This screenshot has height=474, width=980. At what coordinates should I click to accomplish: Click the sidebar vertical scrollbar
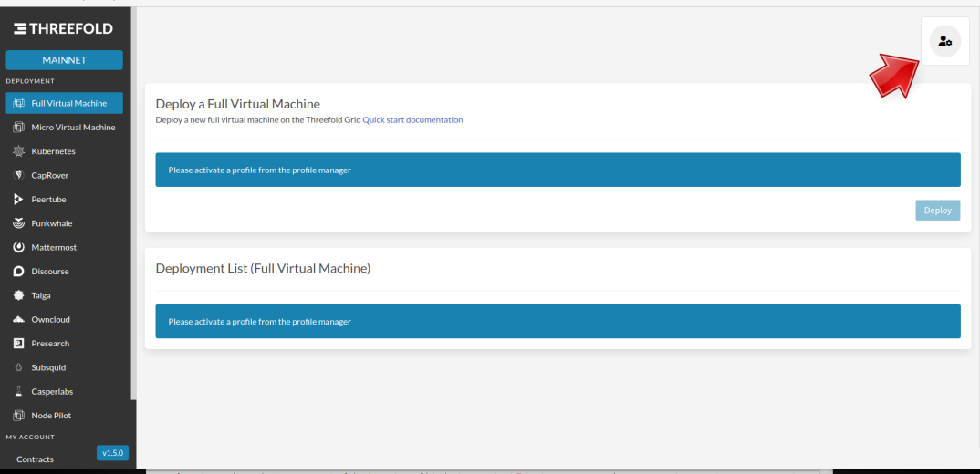pyautogui.click(x=133, y=206)
